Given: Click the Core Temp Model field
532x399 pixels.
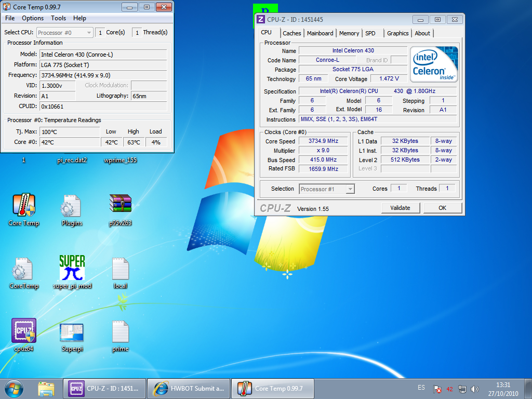Looking at the screenshot, I should [x=103, y=55].
